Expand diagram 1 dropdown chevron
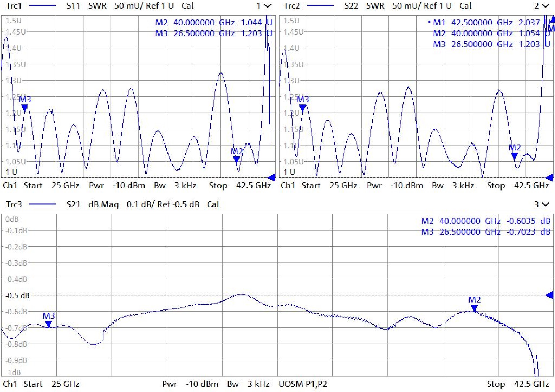 [x=267, y=6]
